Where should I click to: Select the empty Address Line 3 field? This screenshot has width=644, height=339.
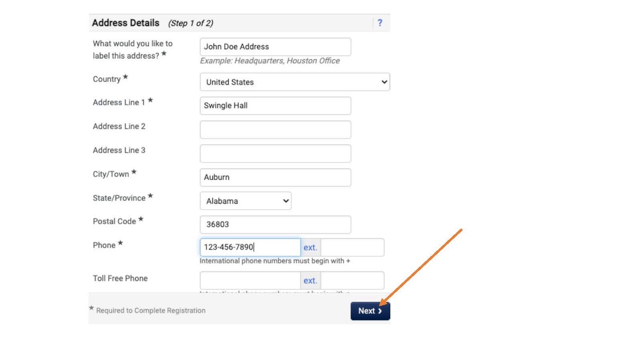click(x=275, y=154)
